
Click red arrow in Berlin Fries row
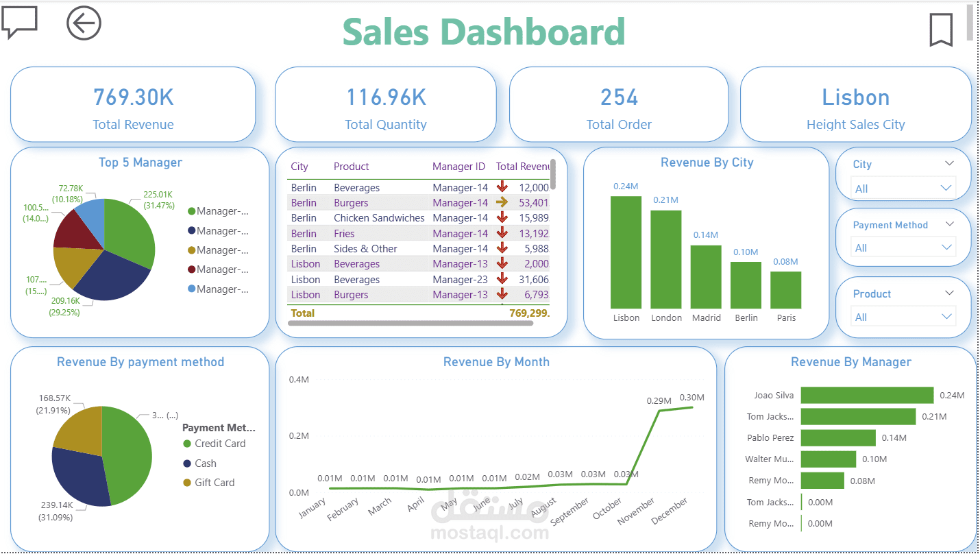(x=502, y=233)
